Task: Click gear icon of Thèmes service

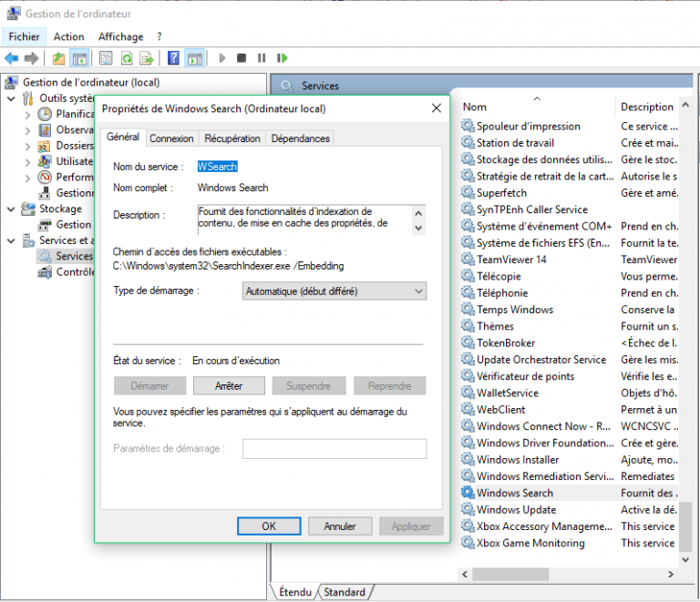Action: tap(468, 326)
